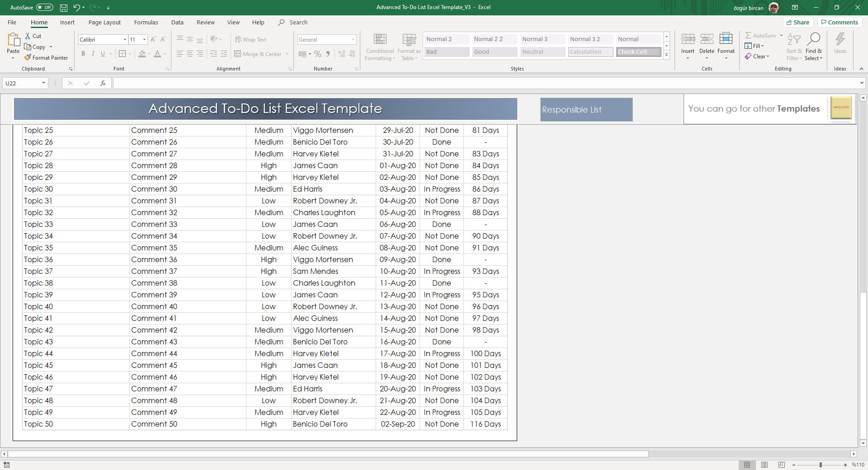
Task: Apply Percent Style number format
Action: coord(318,54)
